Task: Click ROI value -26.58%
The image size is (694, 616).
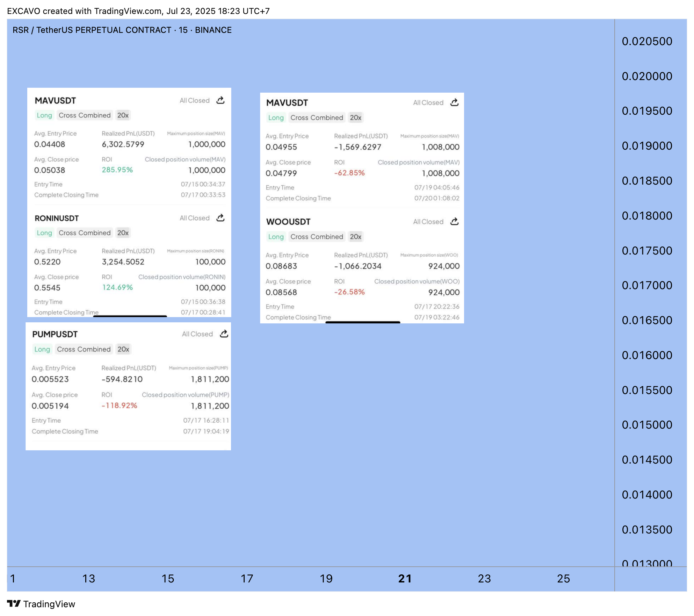Action: click(349, 292)
